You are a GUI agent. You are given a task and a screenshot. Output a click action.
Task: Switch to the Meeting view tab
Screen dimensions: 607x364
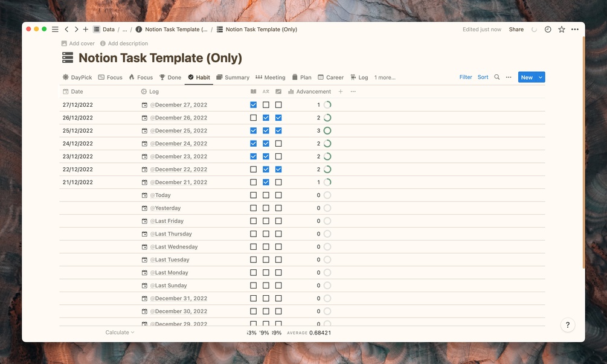click(270, 77)
